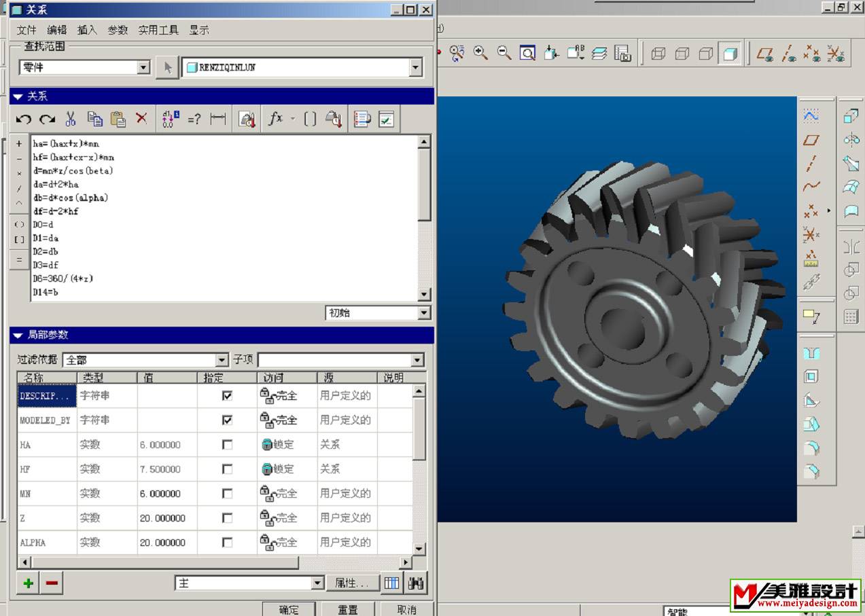
Task: Uncheck the MODELED_BY designate checkbox
Action: pyautogui.click(x=227, y=420)
